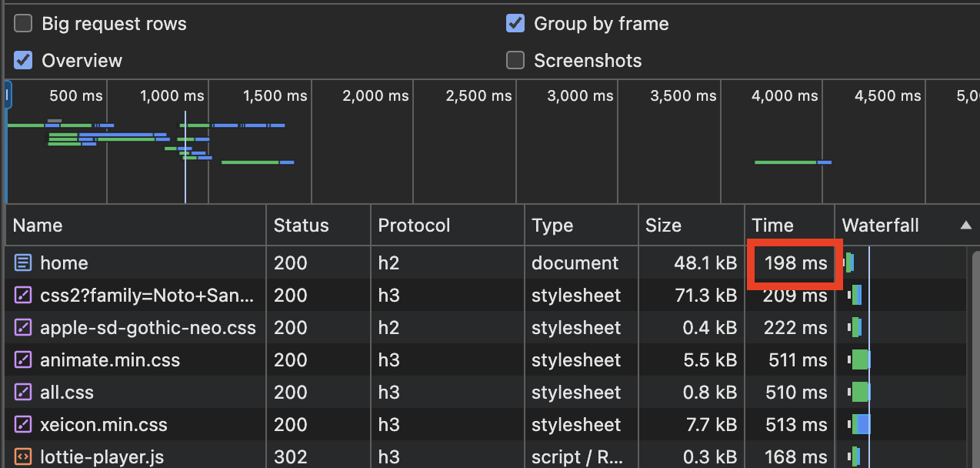Click the stylesheet icon beside animate.min.css
The height and width of the screenshot is (468, 980).
23,360
